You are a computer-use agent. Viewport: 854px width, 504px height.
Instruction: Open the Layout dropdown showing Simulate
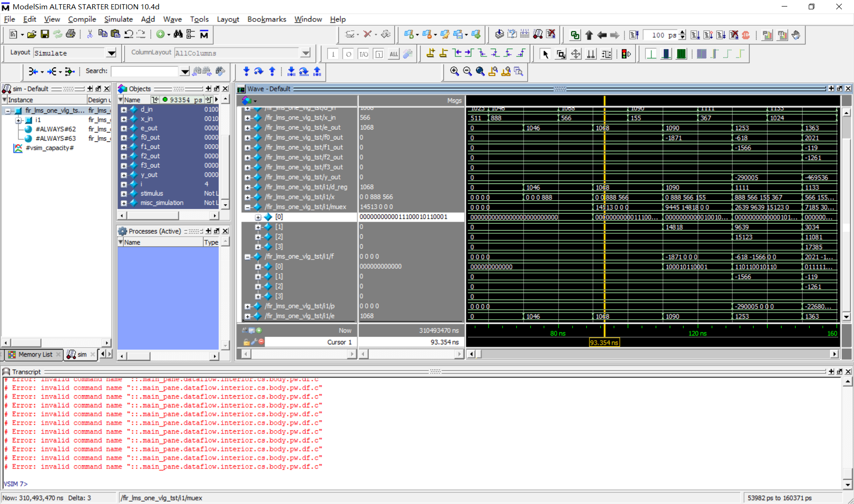(x=111, y=53)
